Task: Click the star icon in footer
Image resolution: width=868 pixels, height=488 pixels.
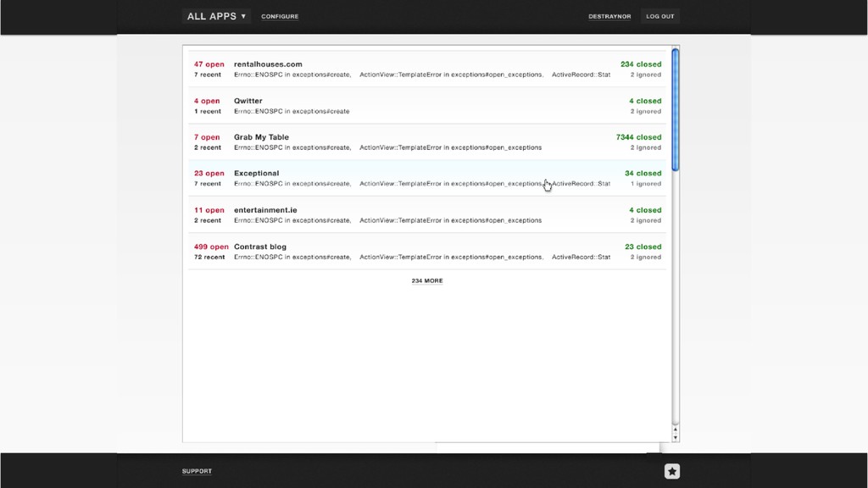Action: point(672,471)
